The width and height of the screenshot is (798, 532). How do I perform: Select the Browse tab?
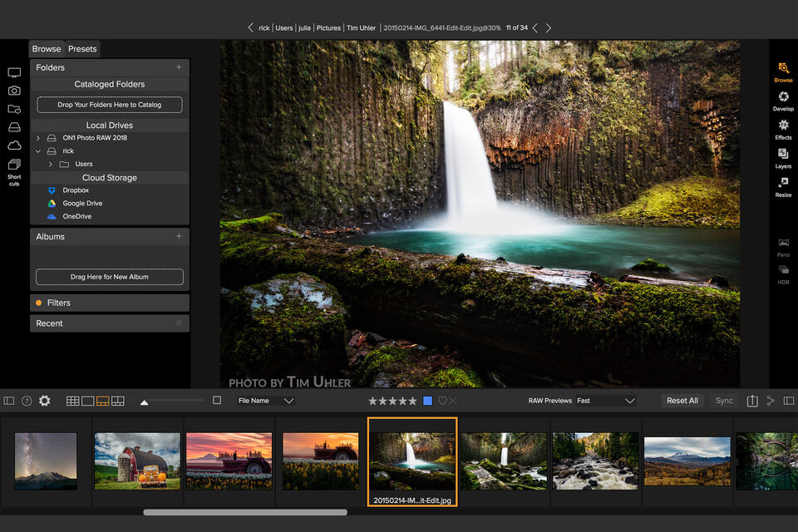pyautogui.click(x=47, y=49)
